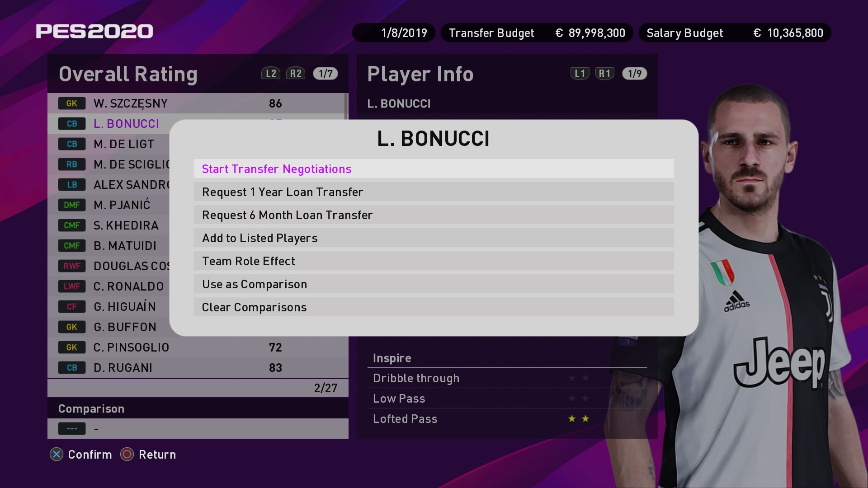Viewport: 868px width, 488px height.
Task: Choose Start Transfer Negotiations
Action: [434, 169]
